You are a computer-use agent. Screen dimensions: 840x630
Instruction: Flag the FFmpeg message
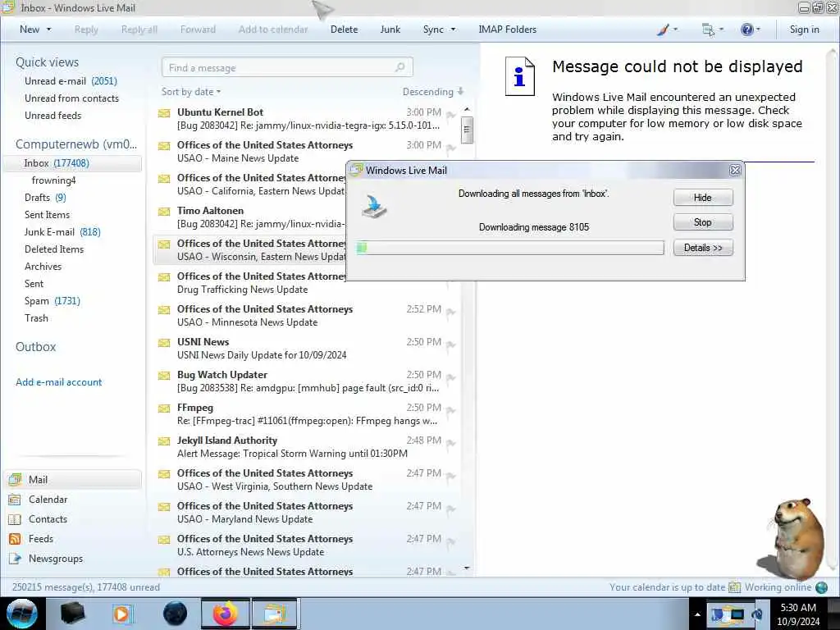pyautogui.click(x=451, y=410)
